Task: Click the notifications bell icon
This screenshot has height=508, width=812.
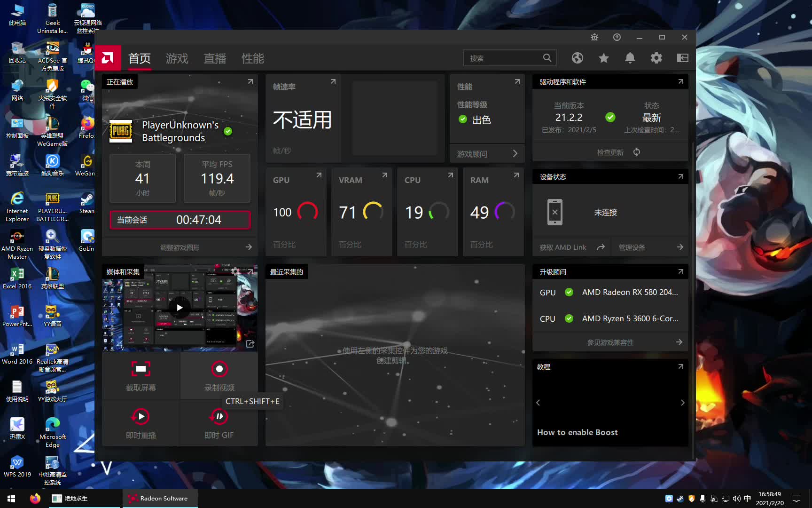Action: tap(630, 58)
